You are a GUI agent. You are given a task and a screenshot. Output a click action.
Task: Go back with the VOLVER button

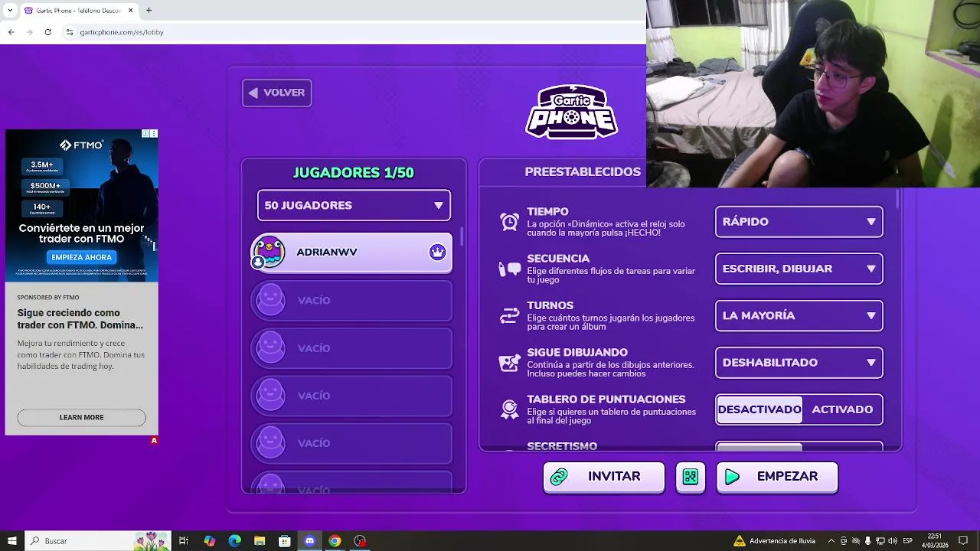276,93
